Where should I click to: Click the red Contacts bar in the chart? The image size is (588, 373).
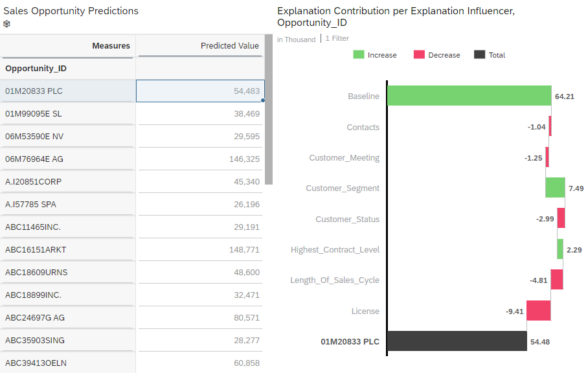(550, 126)
